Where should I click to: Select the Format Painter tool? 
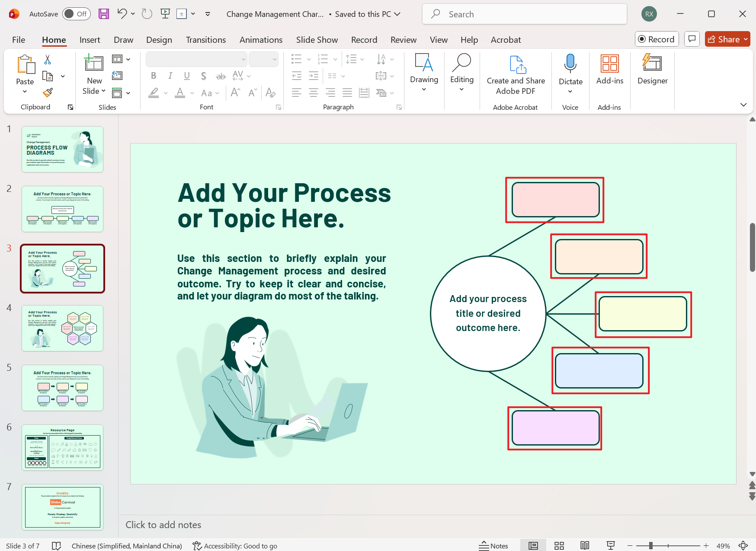coord(48,92)
